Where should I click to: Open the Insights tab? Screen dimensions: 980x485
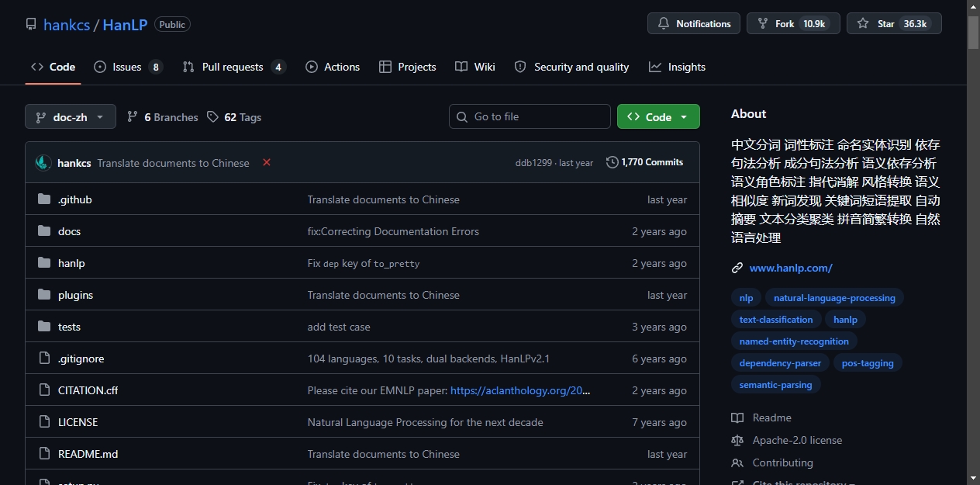(x=678, y=67)
